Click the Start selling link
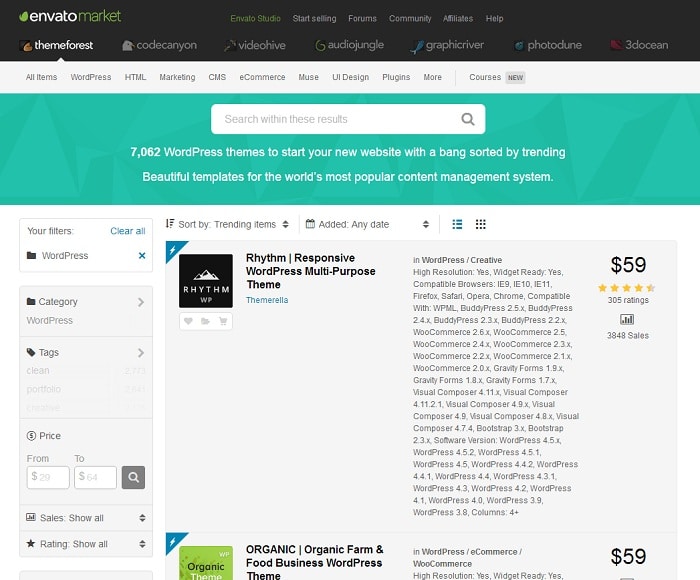 click(314, 19)
